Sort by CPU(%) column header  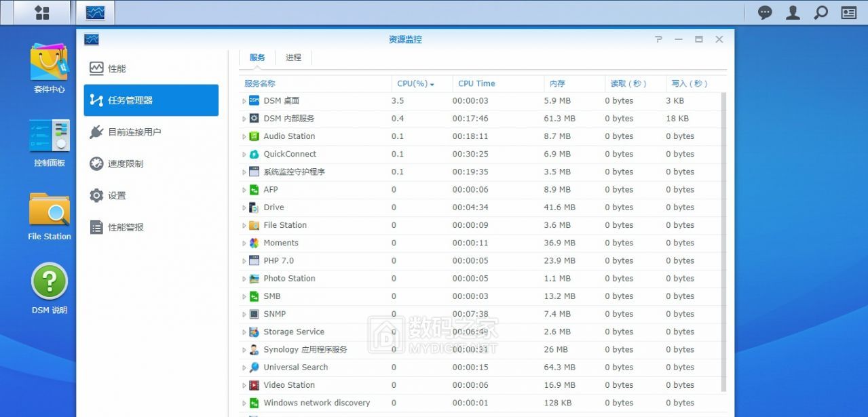(421, 83)
